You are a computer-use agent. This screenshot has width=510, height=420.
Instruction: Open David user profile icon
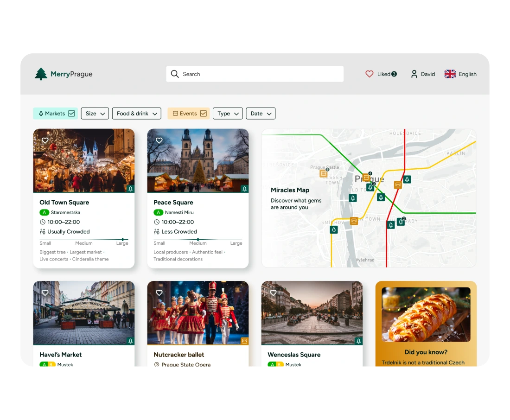[414, 74]
